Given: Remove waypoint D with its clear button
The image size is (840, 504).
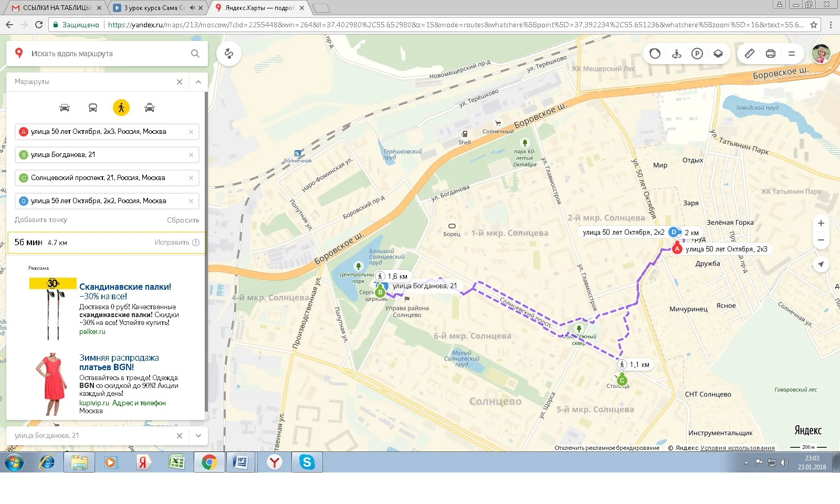Looking at the screenshot, I should (191, 201).
